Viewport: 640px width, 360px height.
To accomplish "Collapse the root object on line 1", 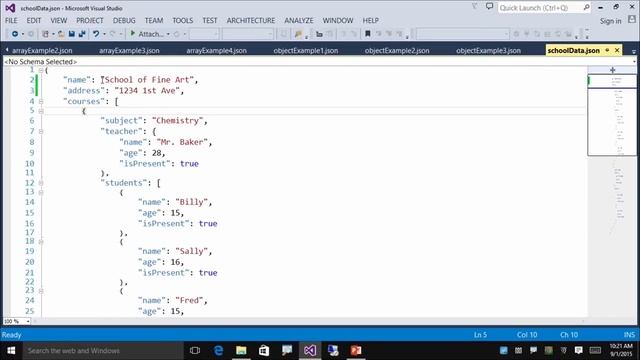I will (x=41, y=71).
